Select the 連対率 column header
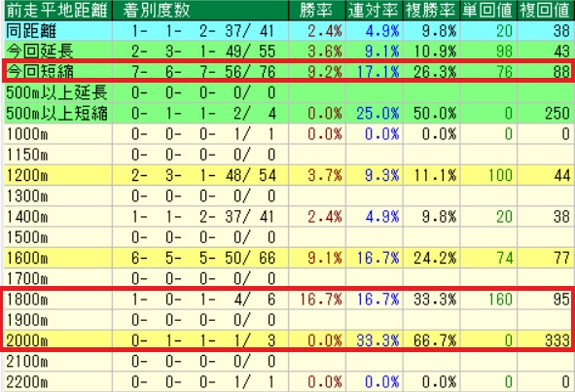The height and width of the screenshot is (392, 575). (373, 11)
